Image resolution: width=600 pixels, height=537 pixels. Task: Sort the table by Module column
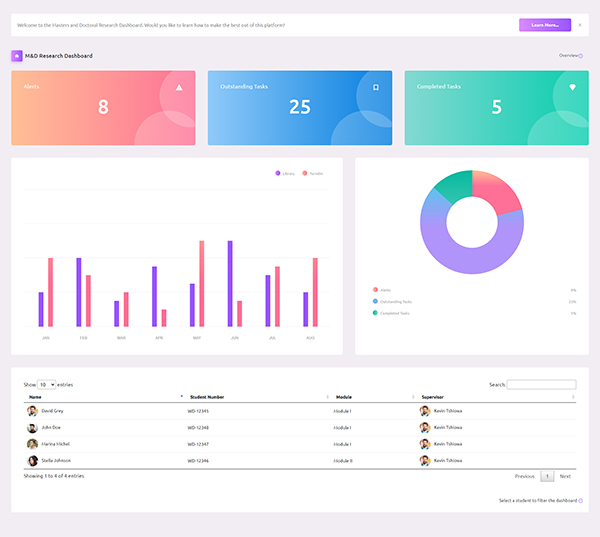(372, 397)
